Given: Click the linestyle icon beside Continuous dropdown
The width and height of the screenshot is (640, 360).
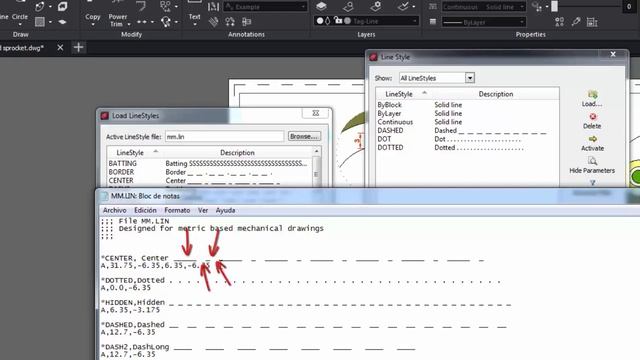Looking at the screenshot, I should pyautogui.click(x=433, y=7).
